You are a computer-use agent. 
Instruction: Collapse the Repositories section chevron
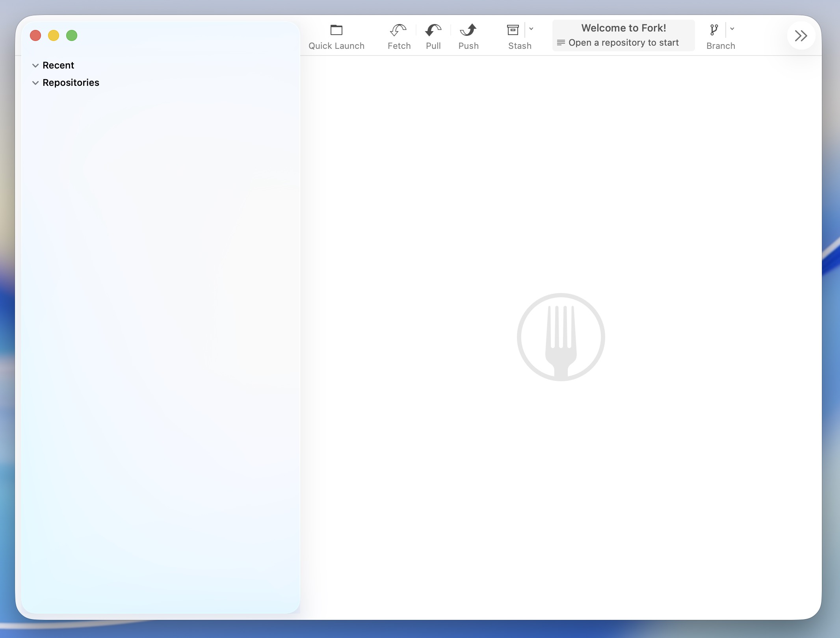click(x=35, y=83)
